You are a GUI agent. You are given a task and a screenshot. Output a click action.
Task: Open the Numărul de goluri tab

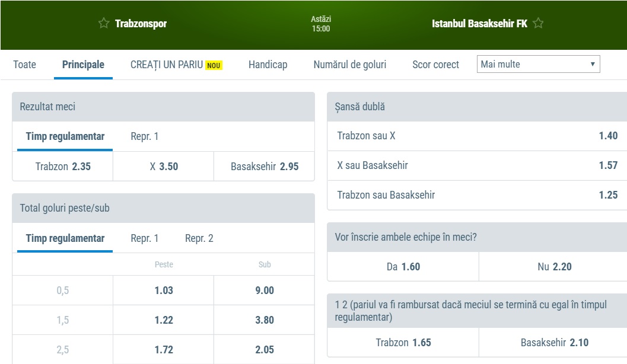point(349,65)
